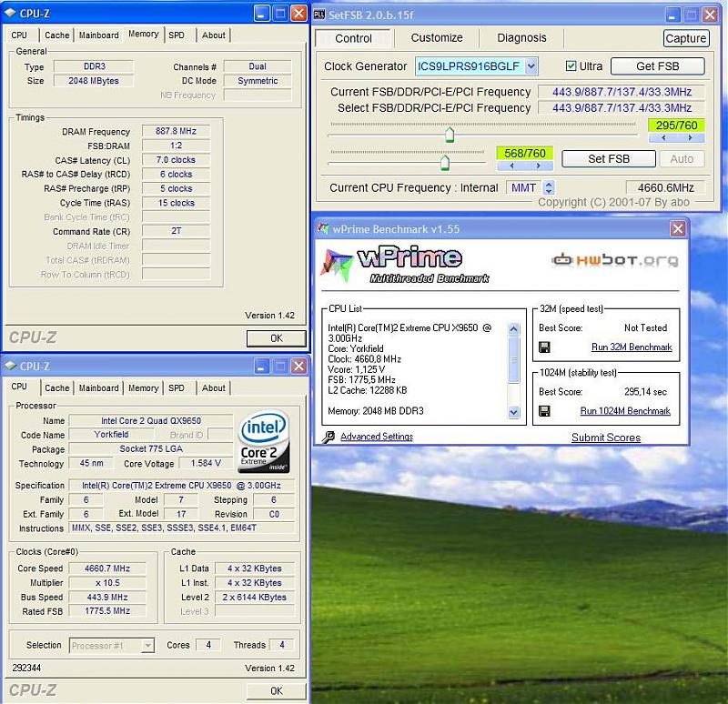The width and height of the screenshot is (728, 704).
Task: Click save icon next to Run 32M Benchmark
Action: (x=544, y=347)
